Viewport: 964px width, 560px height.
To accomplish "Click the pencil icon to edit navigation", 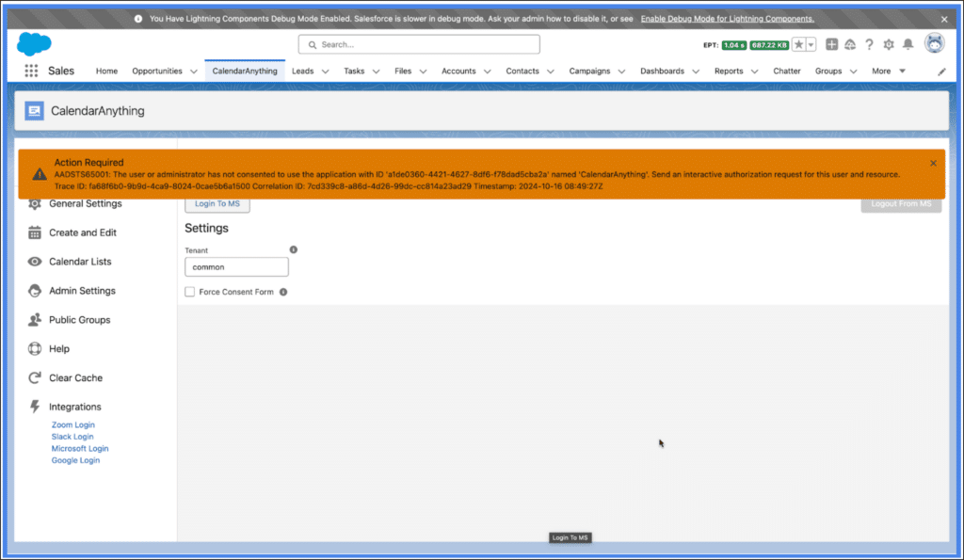I will coord(941,72).
